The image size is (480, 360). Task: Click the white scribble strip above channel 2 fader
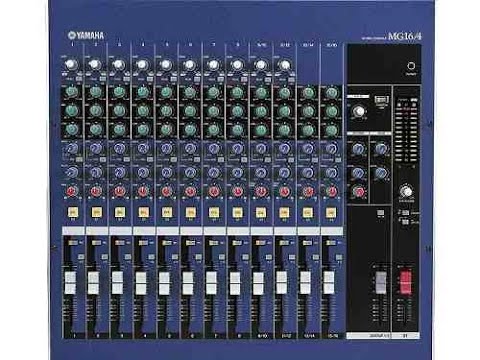pyautogui.click(x=97, y=231)
